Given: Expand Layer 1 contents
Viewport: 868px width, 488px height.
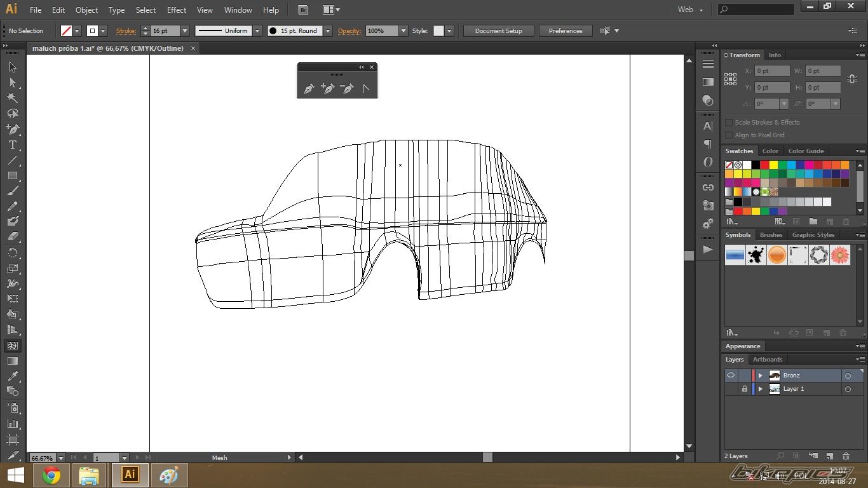Looking at the screenshot, I should point(760,389).
